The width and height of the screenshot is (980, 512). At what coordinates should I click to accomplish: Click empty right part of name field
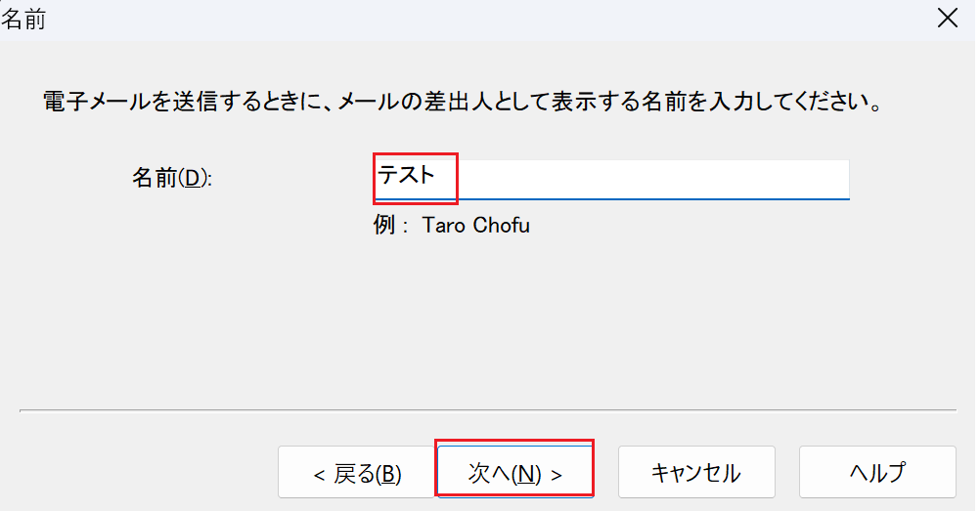click(x=734, y=178)
